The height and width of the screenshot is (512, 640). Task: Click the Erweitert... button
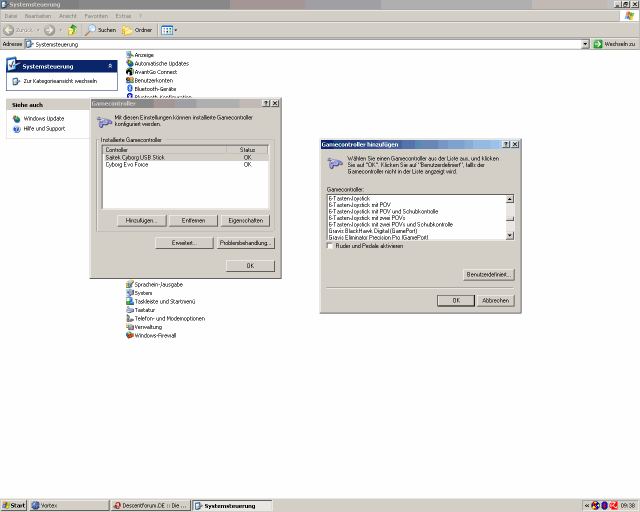(x=184, y=243)
